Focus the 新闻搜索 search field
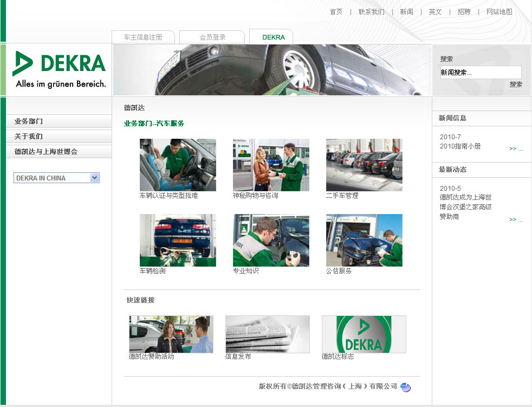Image resolution: width=532 pixels, height=407 pixels. (481, 72)
